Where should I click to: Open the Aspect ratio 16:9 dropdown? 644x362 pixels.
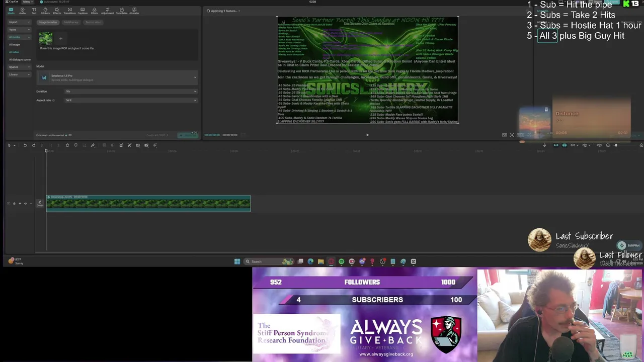tap(131, 100)
